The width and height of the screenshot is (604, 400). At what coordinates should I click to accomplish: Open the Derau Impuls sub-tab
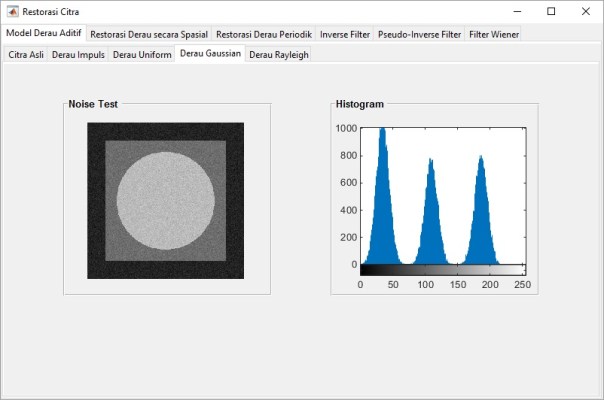(78, 54)
